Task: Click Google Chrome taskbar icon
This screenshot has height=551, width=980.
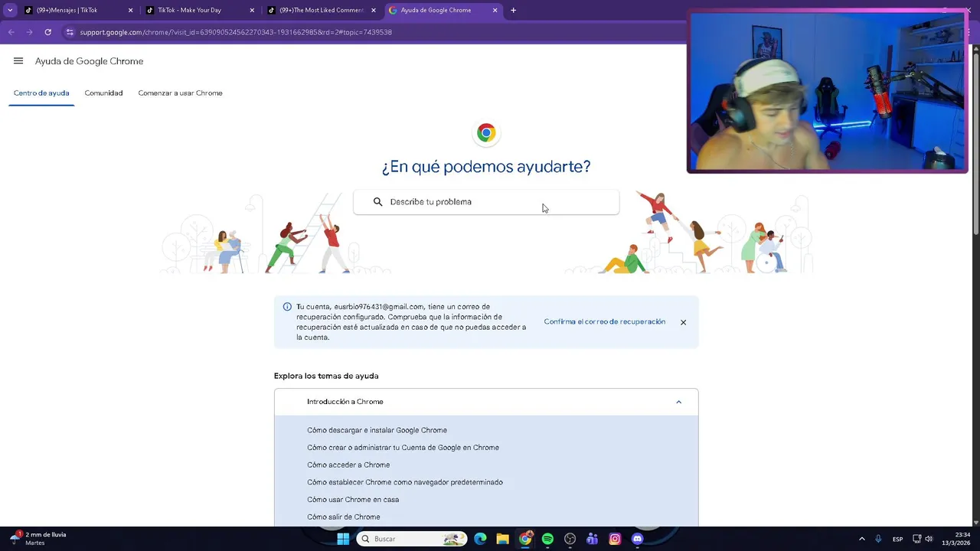Action: [x=525, y=539]
